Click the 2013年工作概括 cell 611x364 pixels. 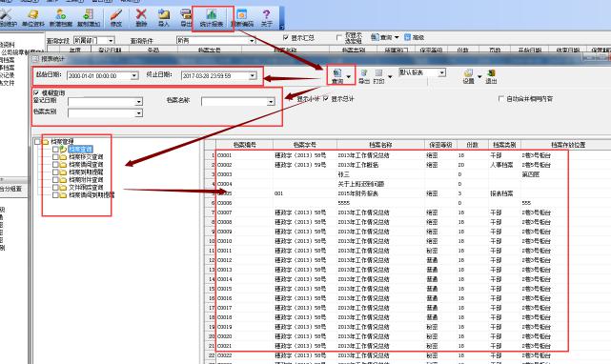coord(380,165)
